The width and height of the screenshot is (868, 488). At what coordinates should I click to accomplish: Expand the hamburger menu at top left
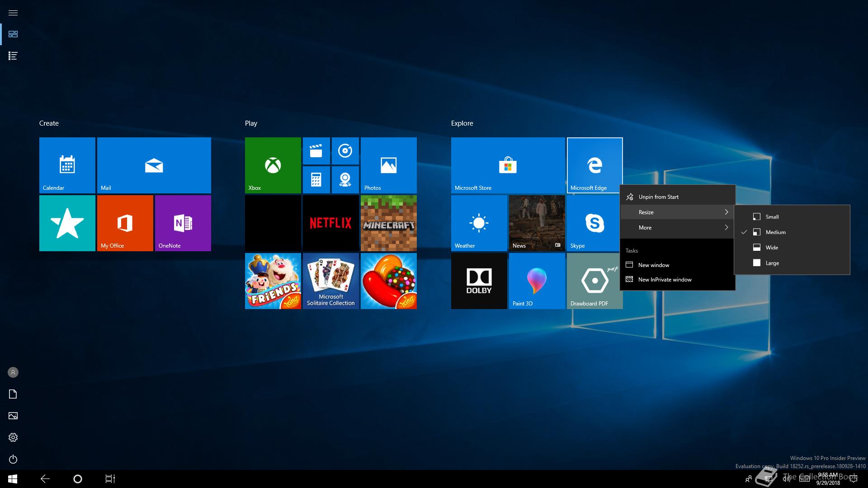pos(13,13)
